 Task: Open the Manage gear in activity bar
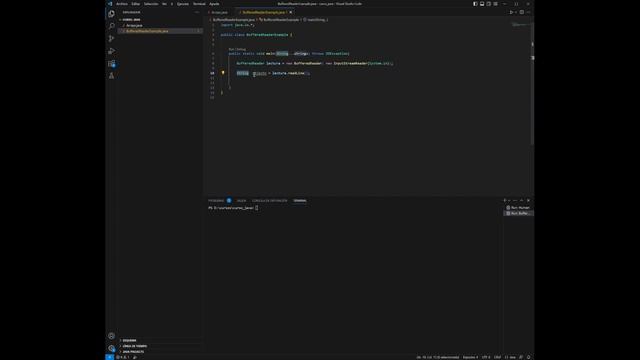pos(111,348)
